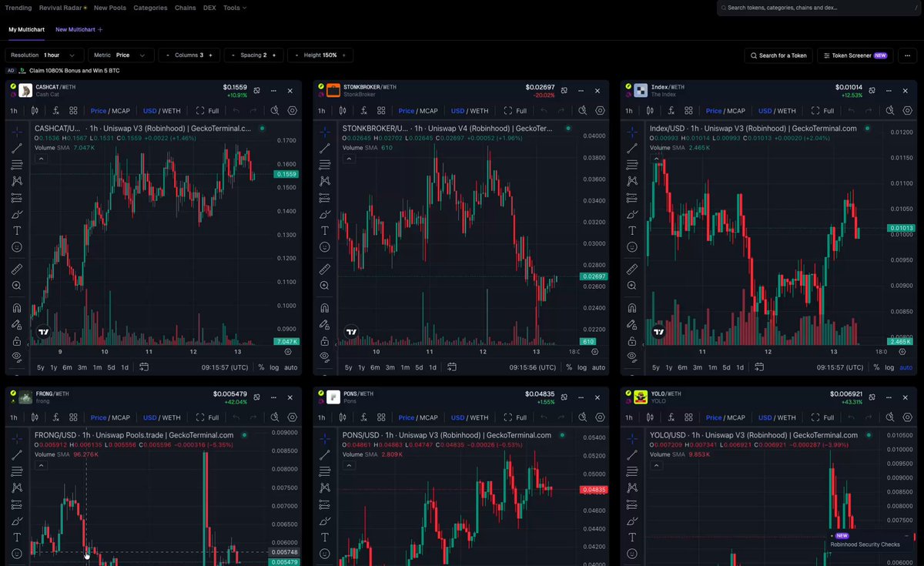Select forecast position tool in Index chart
The image size is (924, 566).
[x=633, y=197]
